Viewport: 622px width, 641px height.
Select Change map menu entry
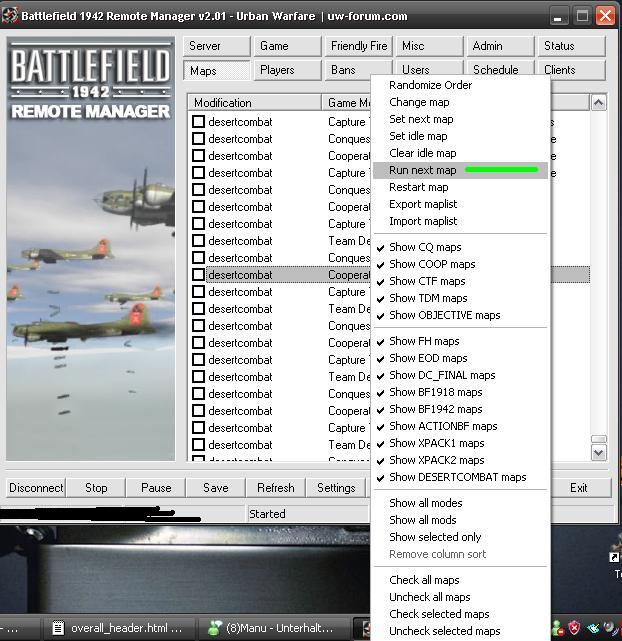pyautogui.click(x=460, y=102)
